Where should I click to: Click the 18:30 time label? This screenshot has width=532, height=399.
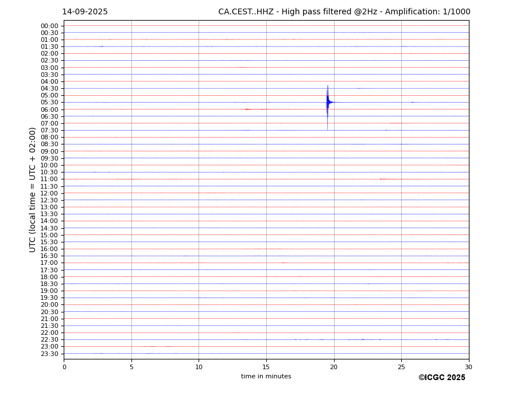(49, 284)
